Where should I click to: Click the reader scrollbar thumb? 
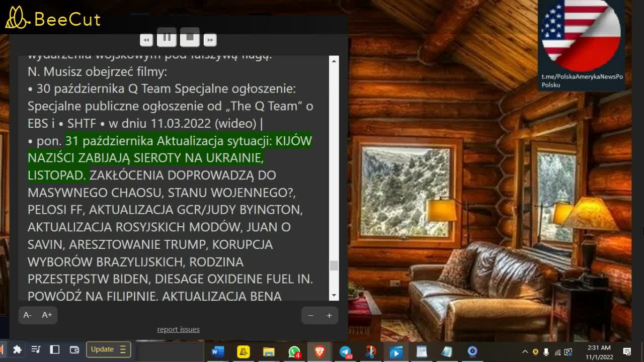[x=334, y=265]
